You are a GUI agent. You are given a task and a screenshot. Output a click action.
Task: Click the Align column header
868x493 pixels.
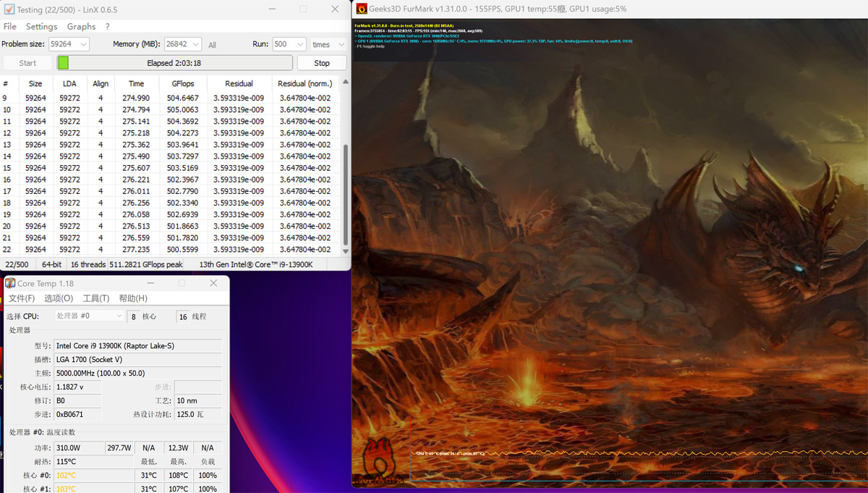pos(101,83)
